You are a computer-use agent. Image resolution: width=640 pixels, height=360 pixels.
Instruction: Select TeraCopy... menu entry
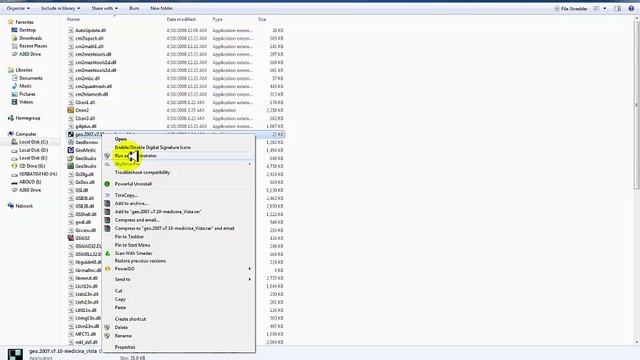(126, 195)
